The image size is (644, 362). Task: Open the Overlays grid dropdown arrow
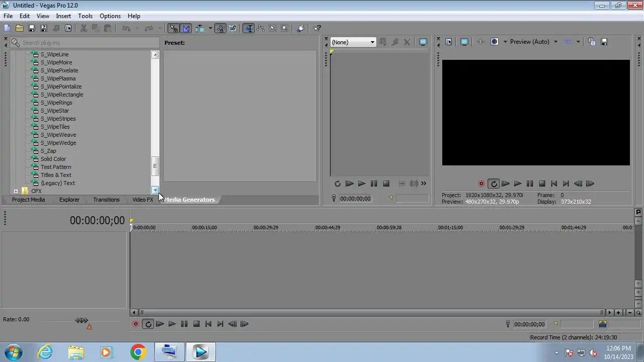point(578,42)
